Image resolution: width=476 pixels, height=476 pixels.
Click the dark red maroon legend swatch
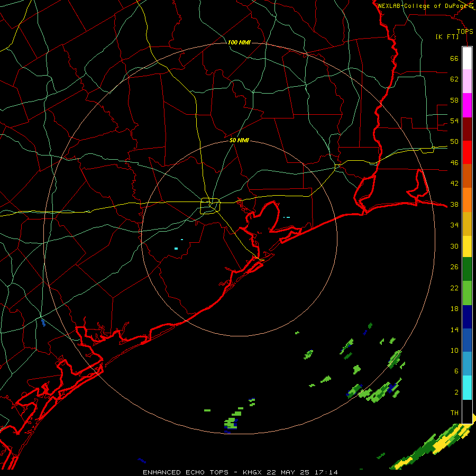click(x=467, y=129)
